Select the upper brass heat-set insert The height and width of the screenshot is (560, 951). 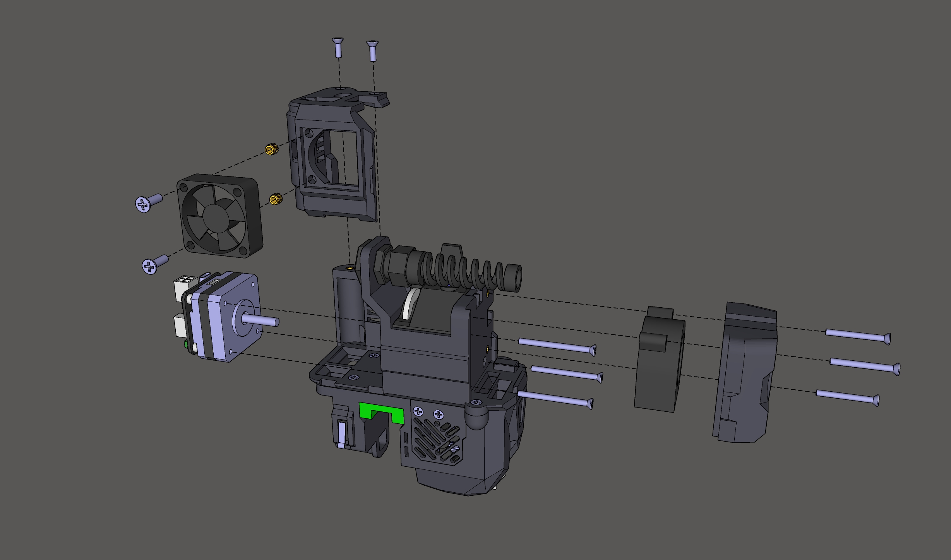coord(272,149)
